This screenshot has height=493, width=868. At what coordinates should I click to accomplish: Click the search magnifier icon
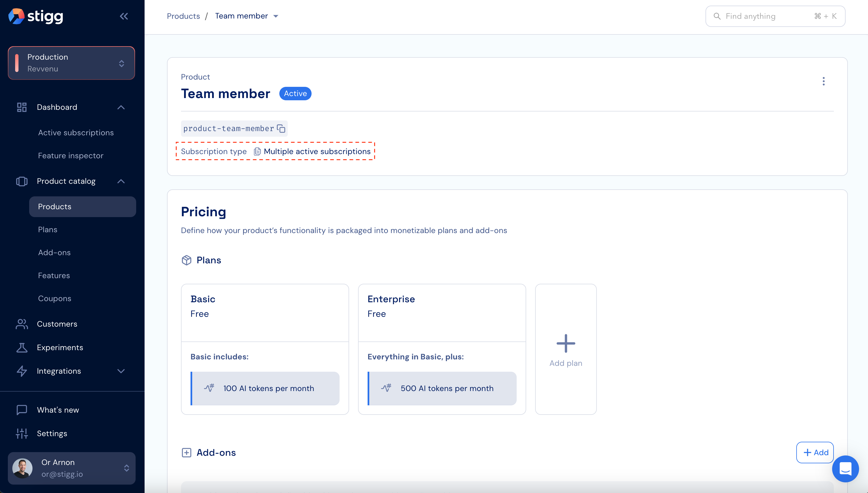pos(717,16)
